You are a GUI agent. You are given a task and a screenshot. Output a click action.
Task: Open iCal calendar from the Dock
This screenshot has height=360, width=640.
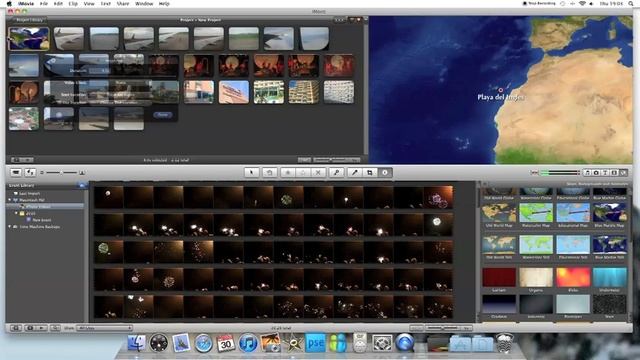point(225,343)
